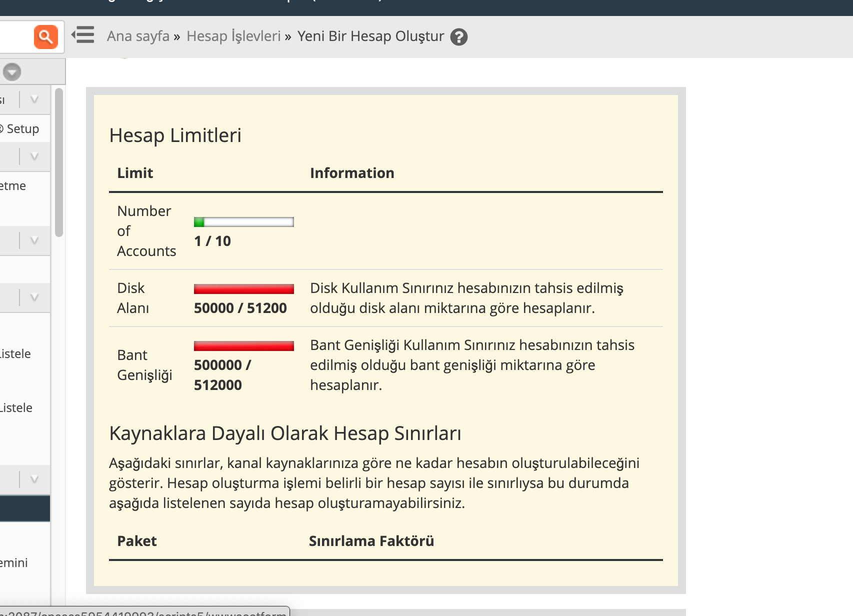Toggle the sidebar collapse menu icon
This screenshot has width=853, height=616.
tap(83, 35)
